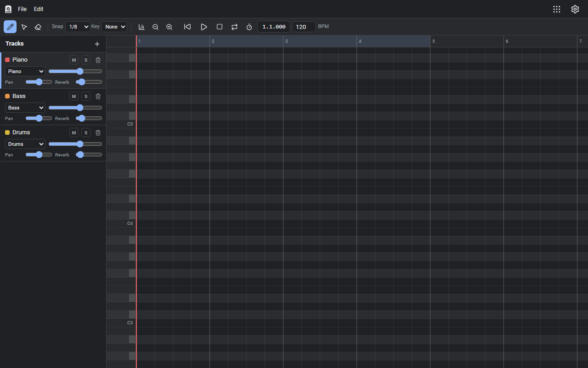Open the Edit menu
Image resolution: width=588 pixels, height=368 pixels.
point(39,9)
